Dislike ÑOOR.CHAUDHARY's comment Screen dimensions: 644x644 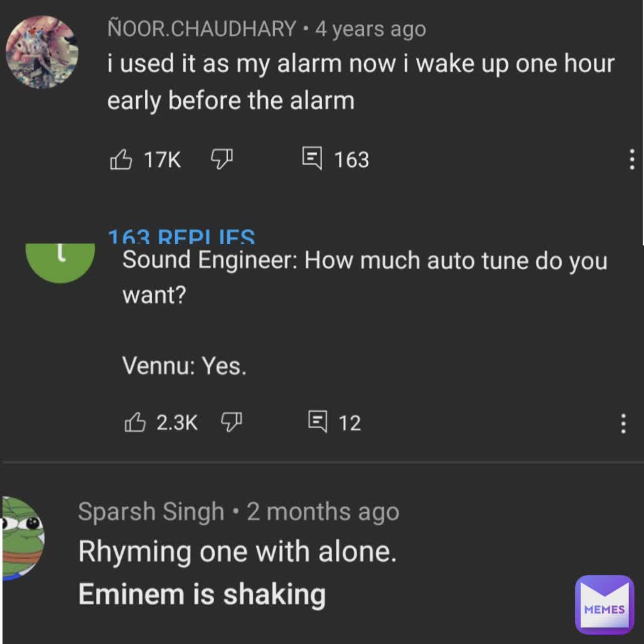click(x=221, y=159)
